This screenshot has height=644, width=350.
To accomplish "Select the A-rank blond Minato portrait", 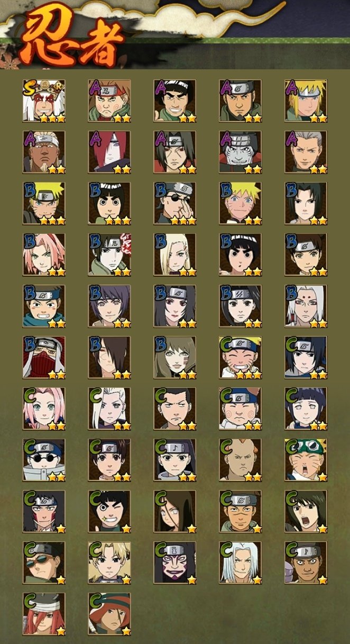I will [306, 101].
